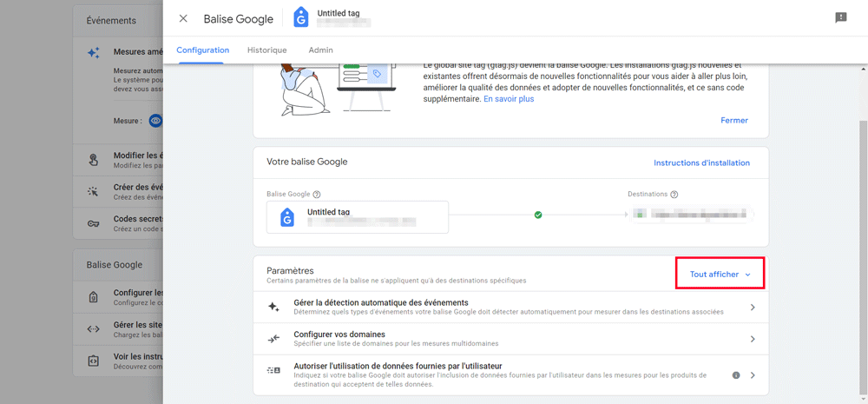Click the user-provided data list icon

click(273, 369)
